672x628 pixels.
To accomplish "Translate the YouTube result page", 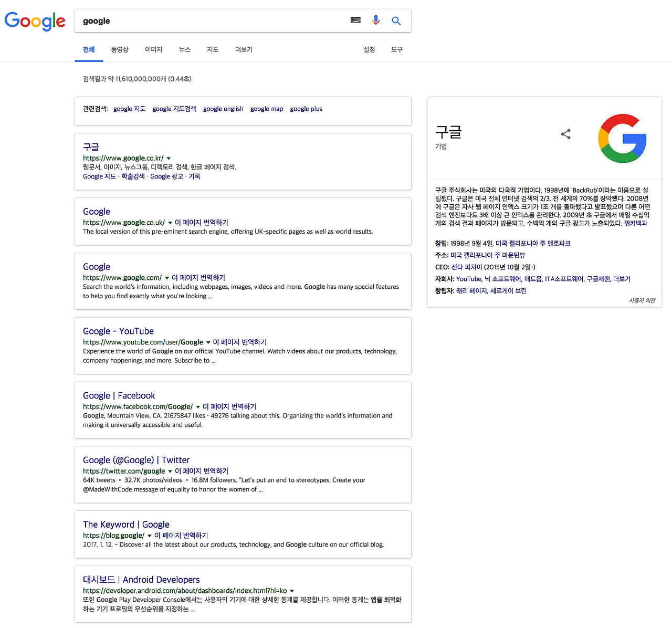I will coord(239,342).
